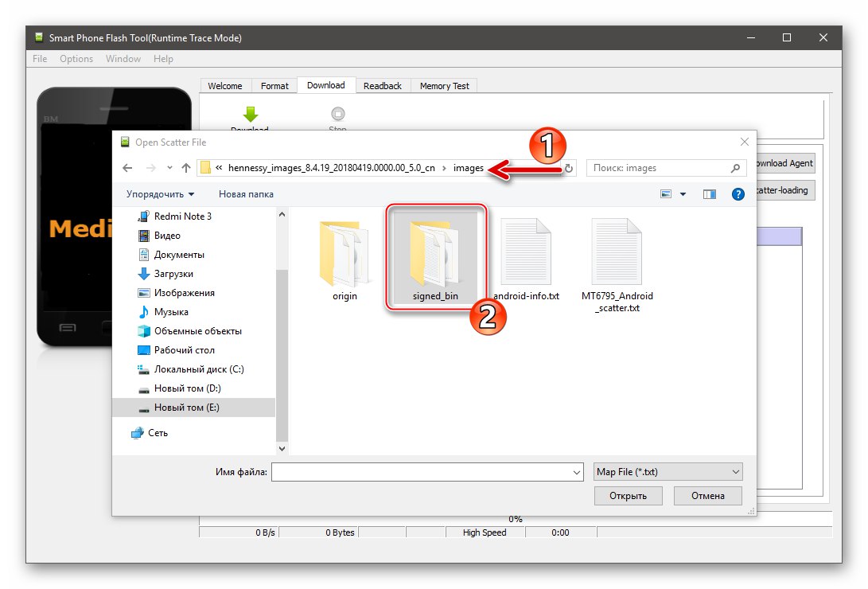Open the Map File (*.txt) filter dropdown
This screenshot has width=868, height=589.
pos(668,472)
